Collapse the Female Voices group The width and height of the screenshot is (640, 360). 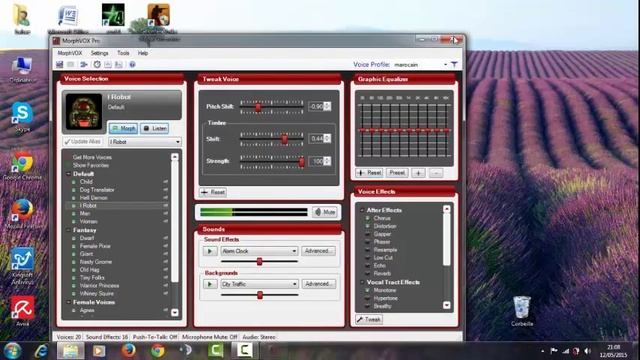click(69, 302)
